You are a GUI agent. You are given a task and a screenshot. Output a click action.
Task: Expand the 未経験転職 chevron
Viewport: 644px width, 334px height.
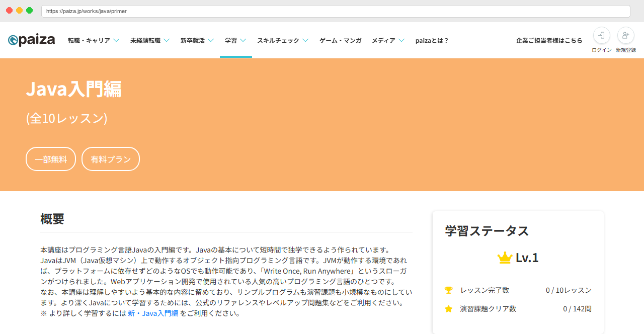coord(167,40)
